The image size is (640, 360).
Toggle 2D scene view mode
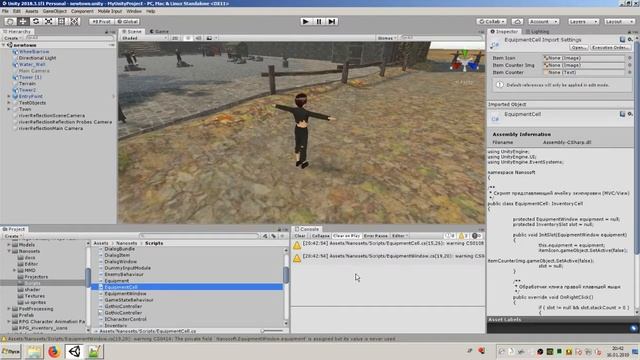click(175, 38)
